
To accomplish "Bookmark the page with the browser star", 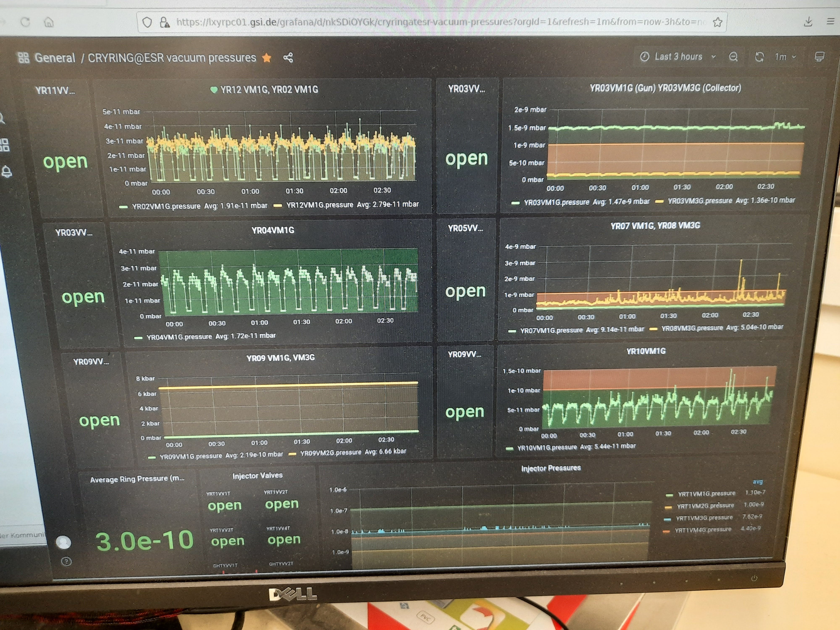I will pyautogui.click(x=717, y=22).
